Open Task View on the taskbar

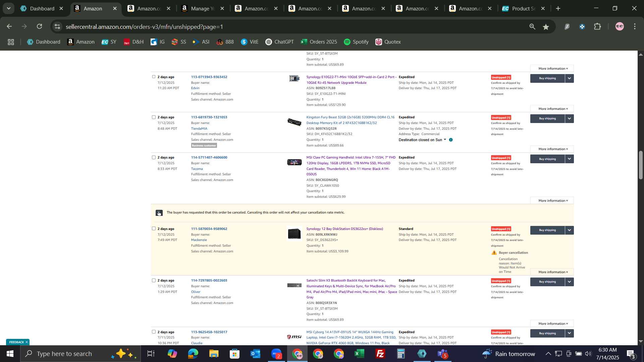point(151,354)
